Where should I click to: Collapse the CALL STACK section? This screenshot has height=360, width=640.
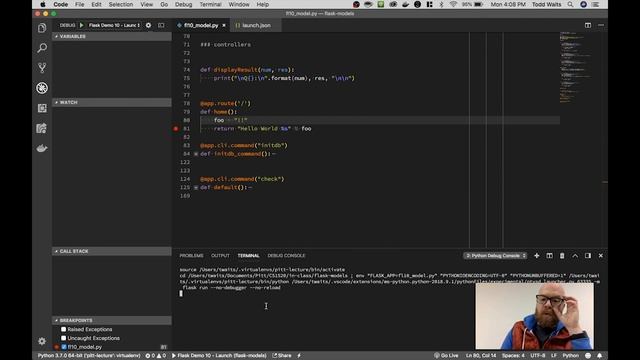(112, 251)
